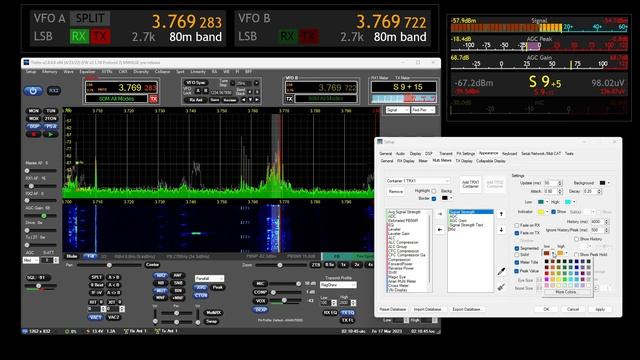Screen dimensions: 640x360
Task: Click the Remove container button
Action: [x=395, y=191]
